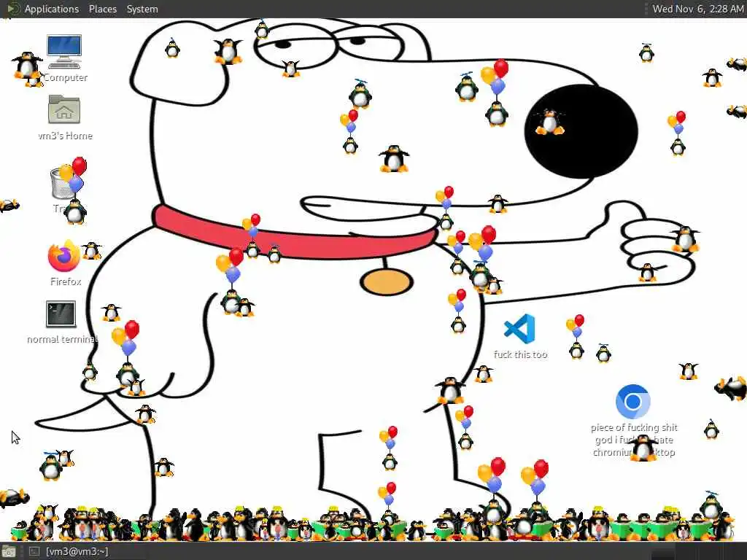This screenshot has height=560, width=747.
Task: Launch Firefox from the desktop icon
Action: click(x=64, y=256)
